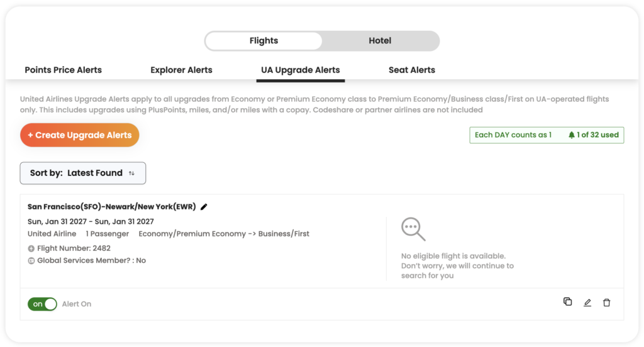Click the Flight Number info icon
The width and height of the screenshot is (644, 347).
[x=31, y=248]
